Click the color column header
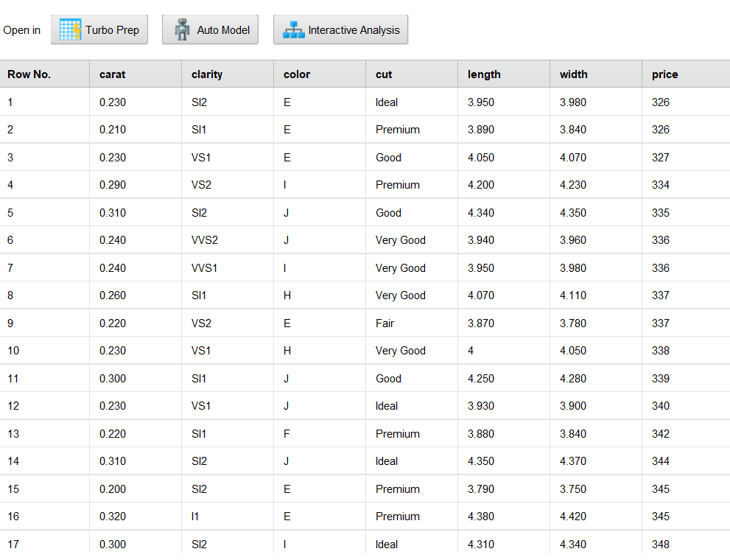 coord(320,74)
